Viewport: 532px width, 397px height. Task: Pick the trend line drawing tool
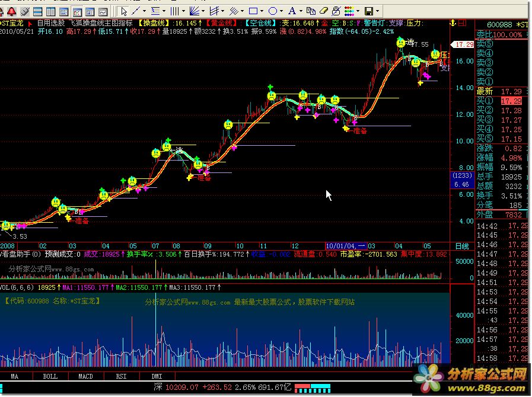click(137, 11)
